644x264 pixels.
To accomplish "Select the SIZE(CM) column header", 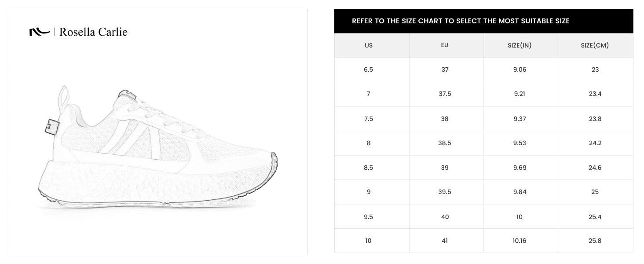I will pos(596,45).
